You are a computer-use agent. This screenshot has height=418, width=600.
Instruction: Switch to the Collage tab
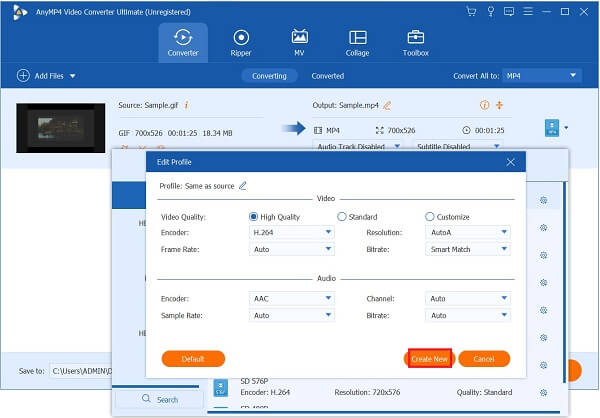click(x=357, y=43)
